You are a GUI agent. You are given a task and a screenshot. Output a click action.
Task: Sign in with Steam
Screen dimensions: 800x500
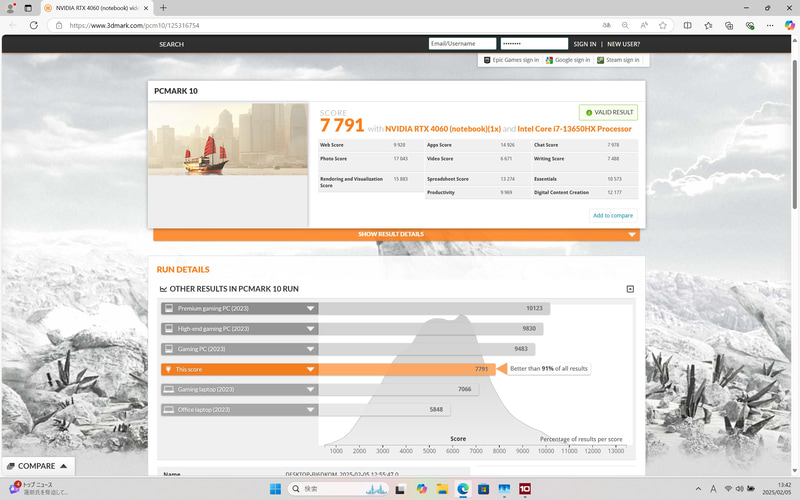pyautogui.click(x=618, y=60)
